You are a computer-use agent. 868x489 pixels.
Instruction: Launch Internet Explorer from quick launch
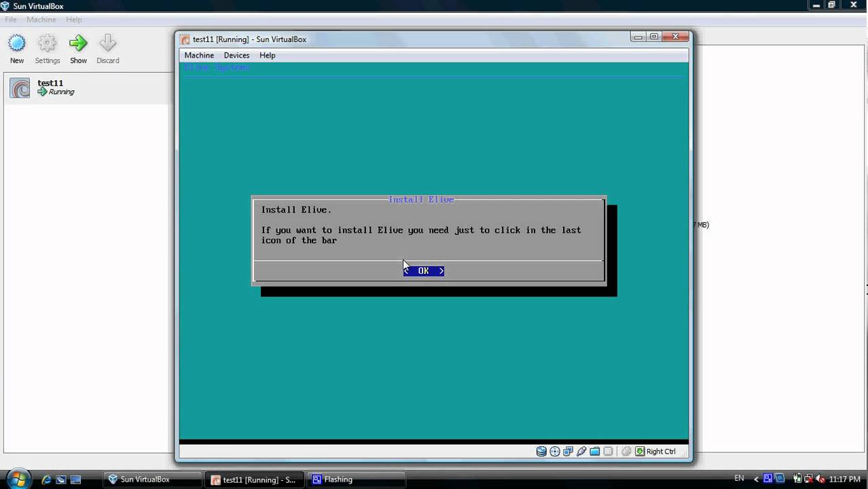point(46,479)
